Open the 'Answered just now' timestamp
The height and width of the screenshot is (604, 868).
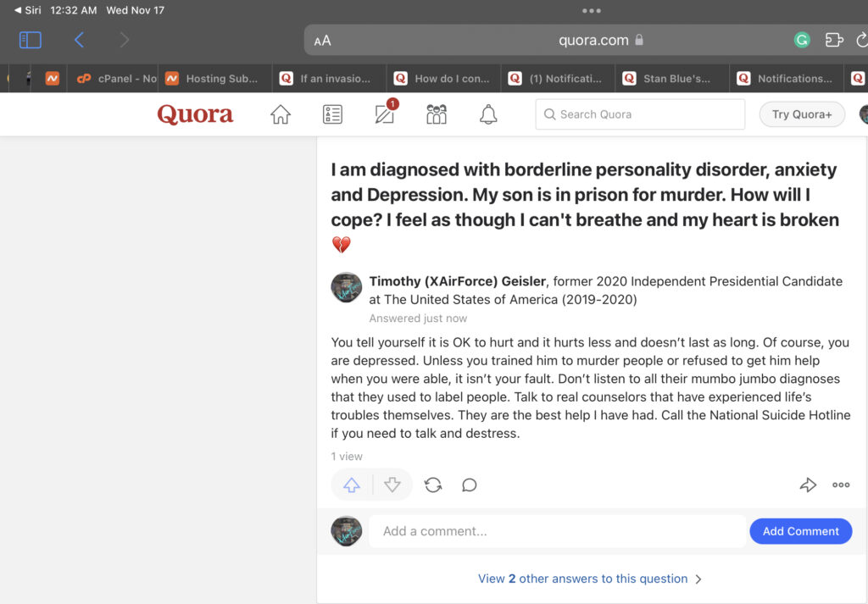coord(418,319)
